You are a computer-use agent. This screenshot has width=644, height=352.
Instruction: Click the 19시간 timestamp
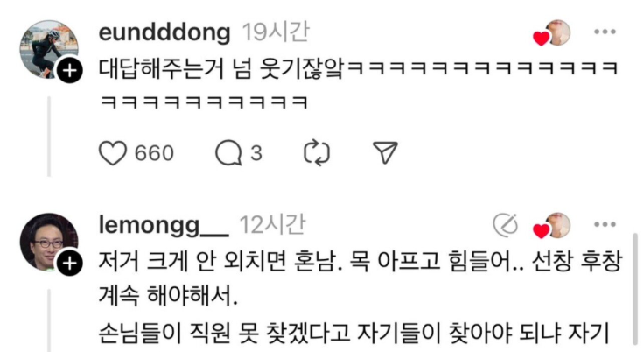pos(275,32)
